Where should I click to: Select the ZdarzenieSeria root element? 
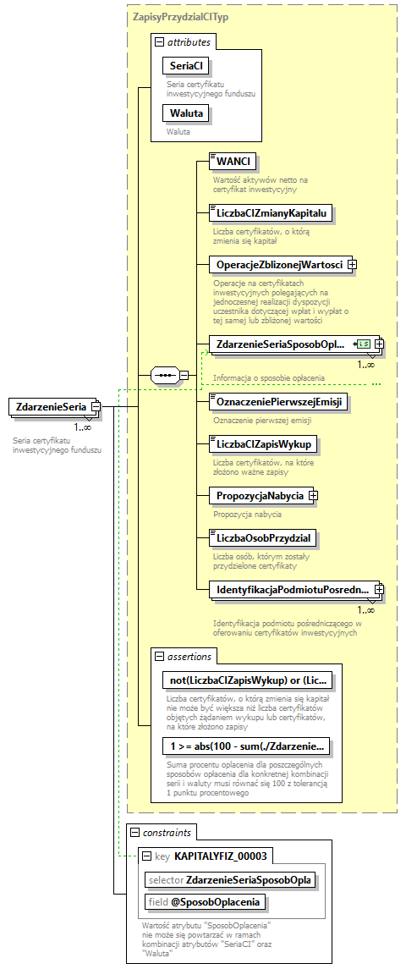click(54, 407)
